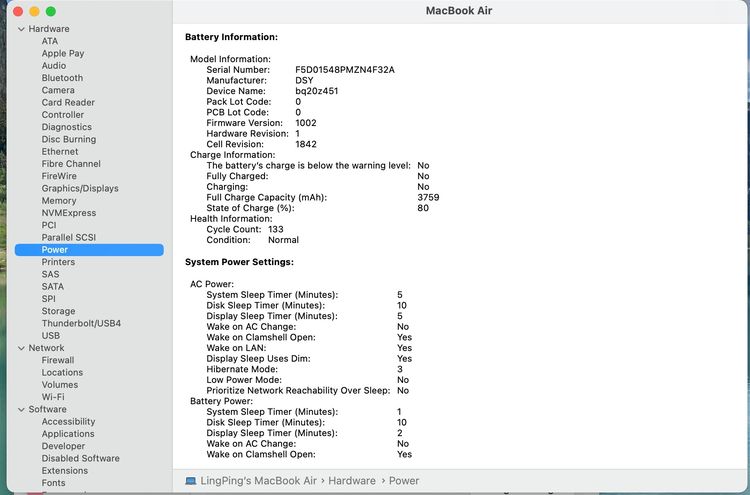
Task: Collapse the Software category chevron
Action: click(21, 409)
